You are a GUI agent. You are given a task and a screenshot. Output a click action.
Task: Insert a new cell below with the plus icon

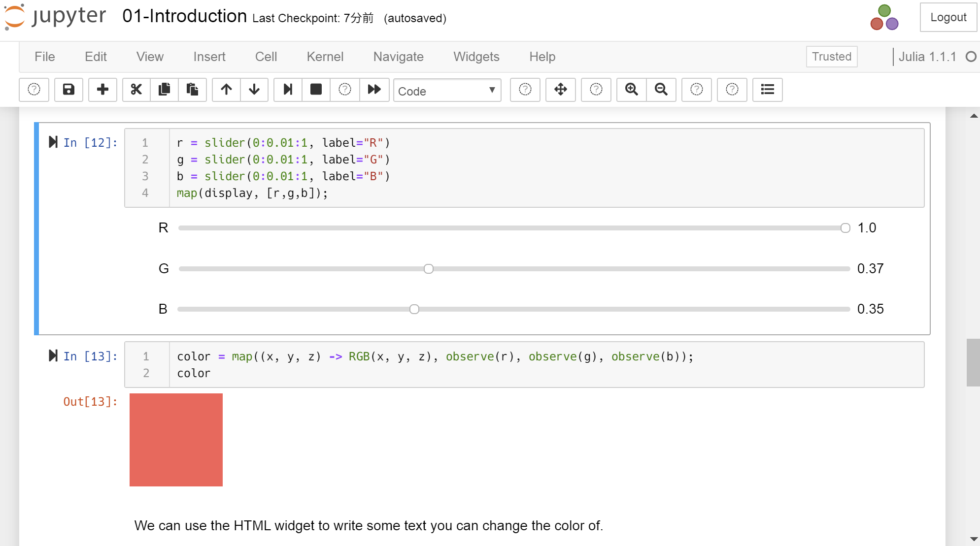[x=102, y=90]
